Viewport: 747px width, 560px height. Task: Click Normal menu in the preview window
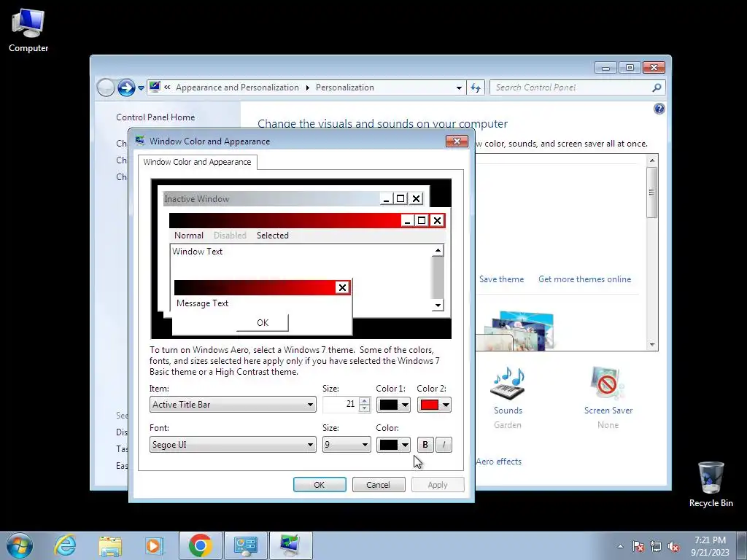[x=189, y=236]
